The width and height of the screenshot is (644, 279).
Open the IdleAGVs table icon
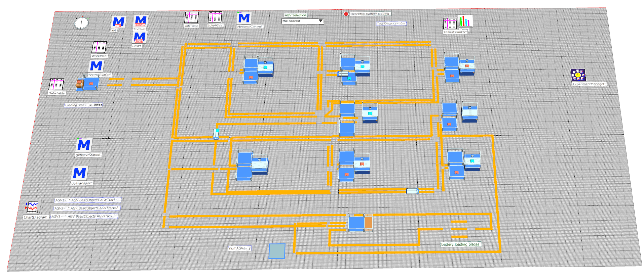click(215, 17)
